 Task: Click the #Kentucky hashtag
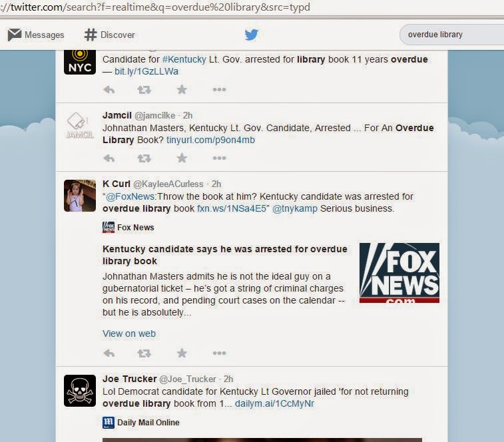[184, 59]
